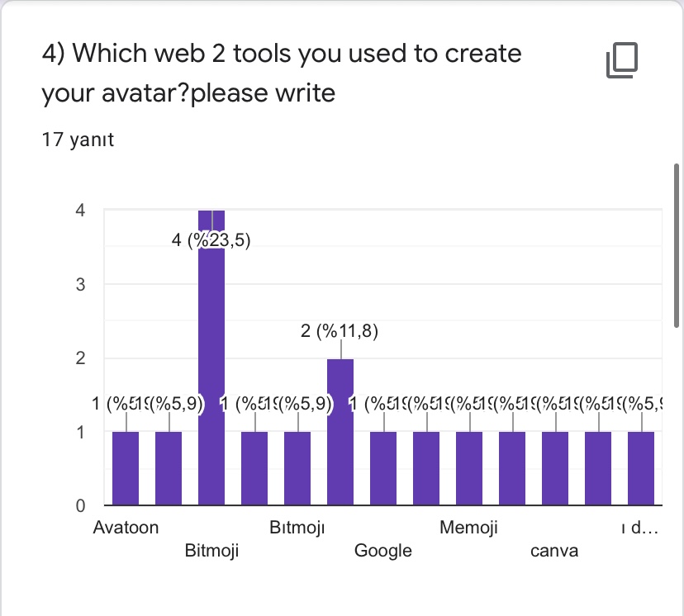Click the bar above the canva label
Screen dimensions: 684x616
(x=555, y=467)
